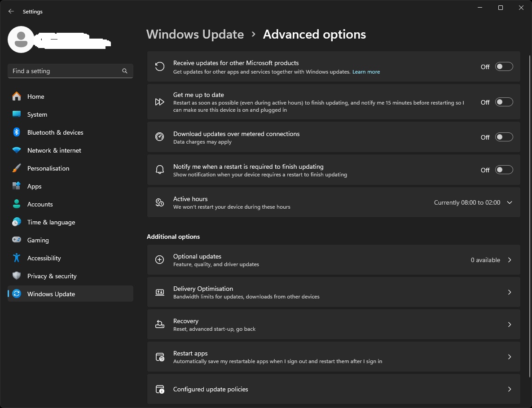This screenshot has width=532, height=408.
Task: Click the Currently 08:00 to 02:00 text
Action: point(467,202)
